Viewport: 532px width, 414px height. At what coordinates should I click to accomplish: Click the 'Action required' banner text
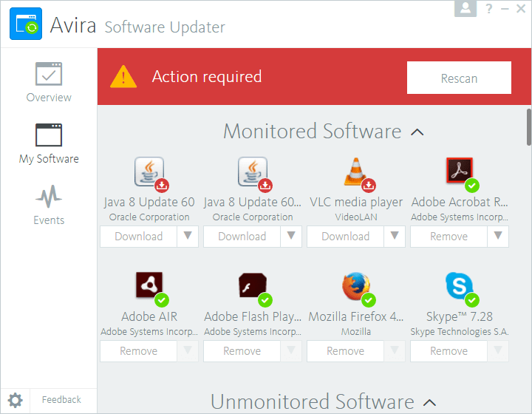pyautogui.click(x=207, y=77)
